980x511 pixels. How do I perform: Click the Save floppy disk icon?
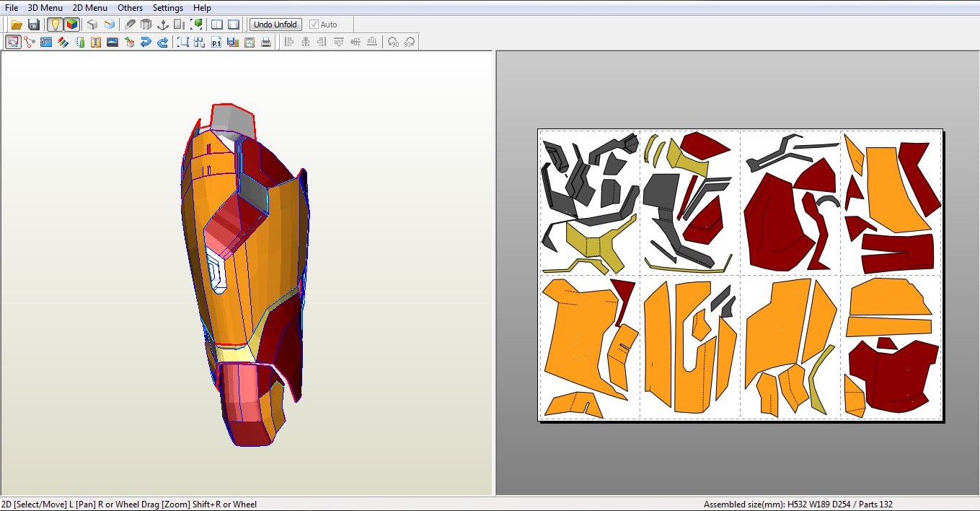tap(34, 25)
